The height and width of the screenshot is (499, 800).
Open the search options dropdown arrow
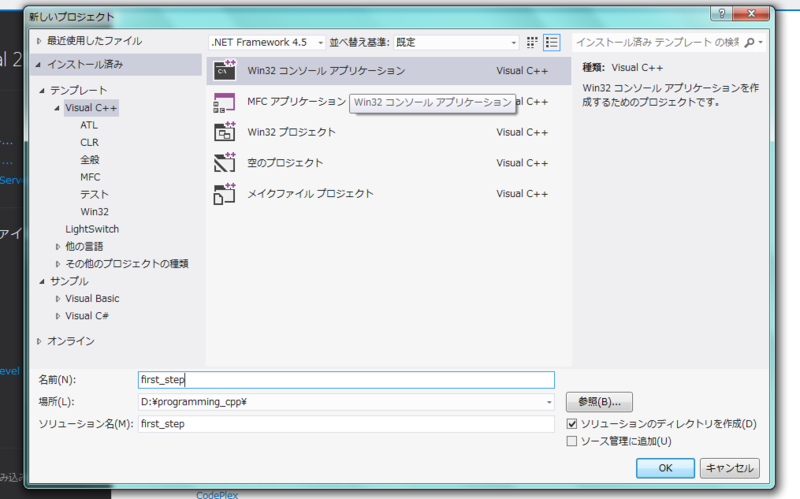(761, 42)
